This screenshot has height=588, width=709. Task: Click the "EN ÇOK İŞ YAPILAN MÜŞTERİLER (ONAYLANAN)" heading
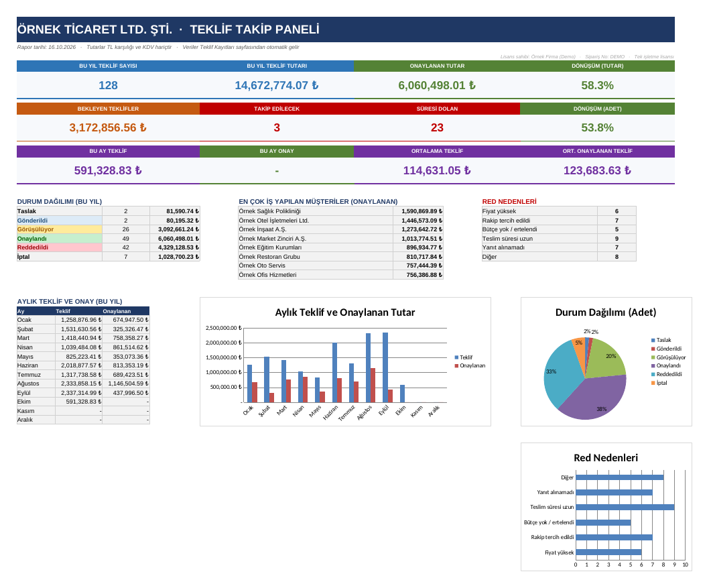[318, 202]
